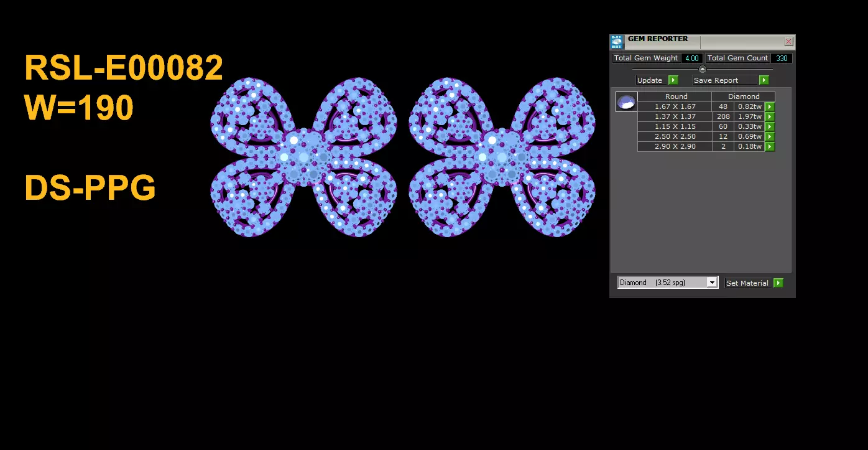Click the Total Gem Count value 330

click(x=782, y=58)
